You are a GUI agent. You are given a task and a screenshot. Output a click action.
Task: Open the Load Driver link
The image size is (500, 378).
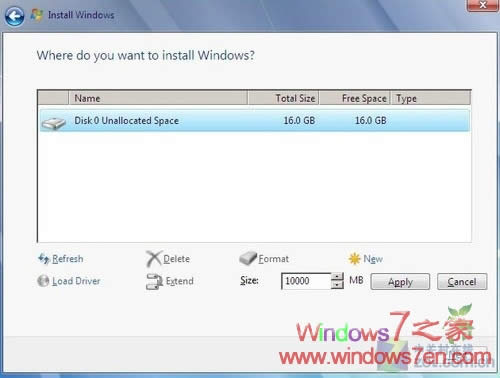[x=76, y=281]
